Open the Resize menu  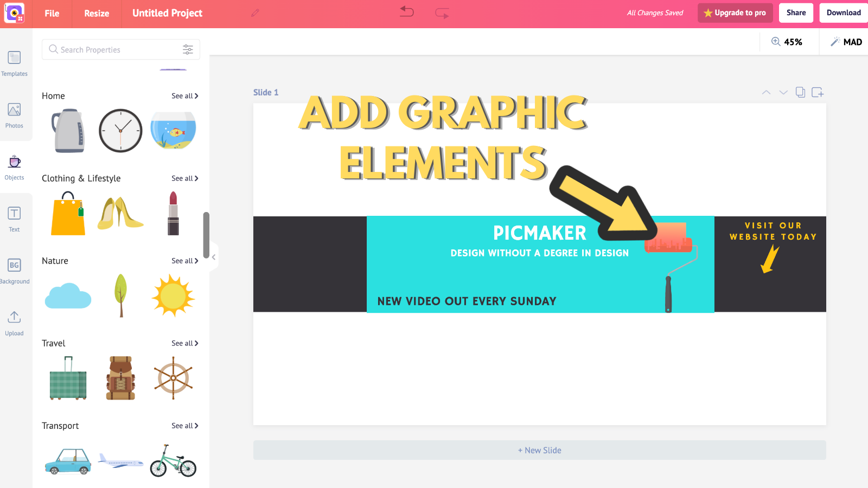point(97,13)
